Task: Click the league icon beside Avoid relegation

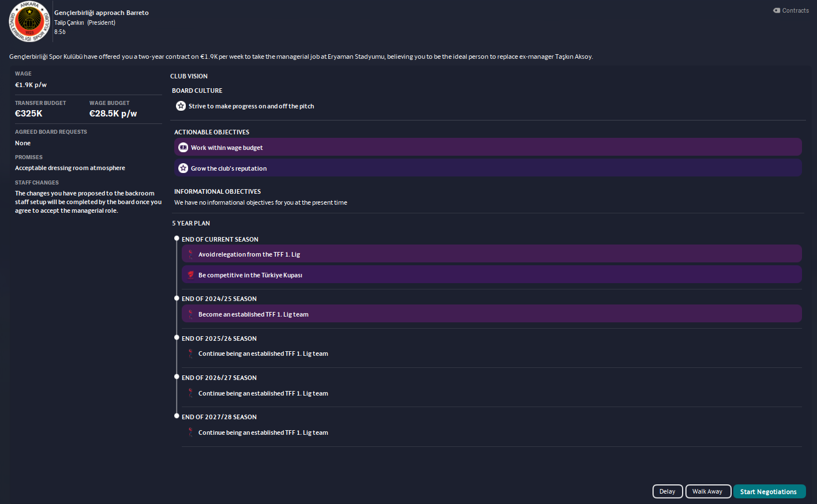Action: 190,254
